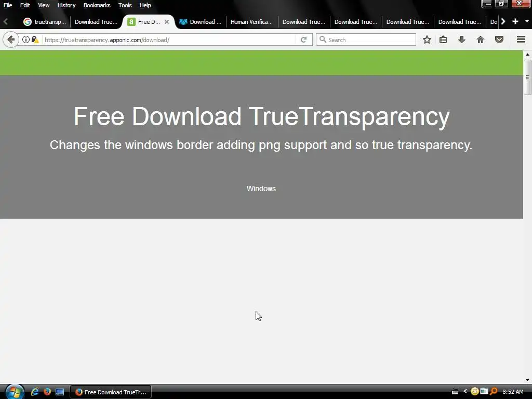Click scrollbar up arrow
Viewport: 532px width, 399px height.
(527, 54)
